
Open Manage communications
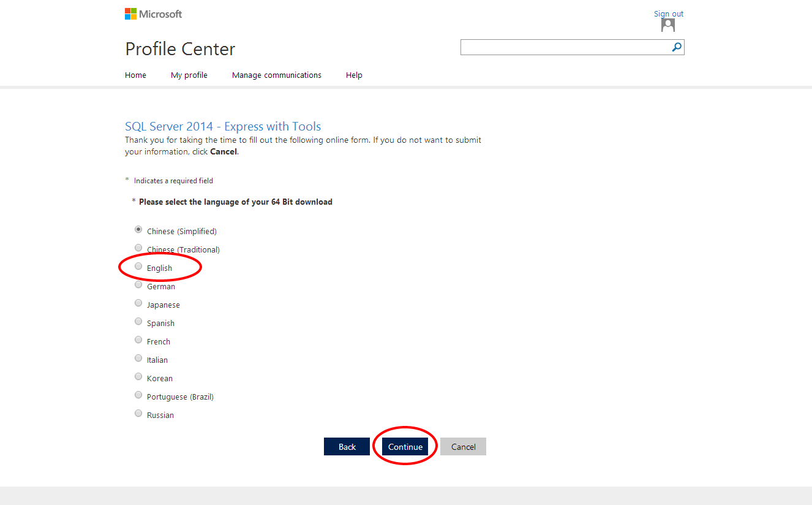tap(276, 75)
